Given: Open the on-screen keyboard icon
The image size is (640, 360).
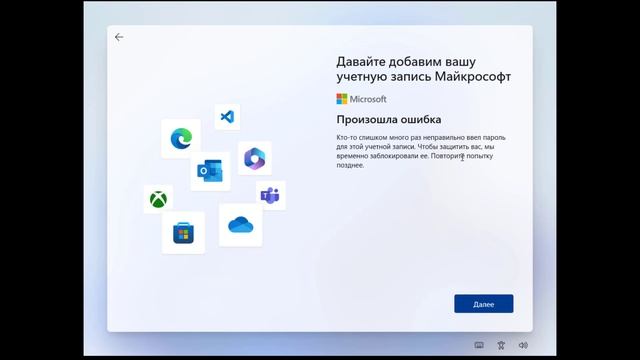Looking at the screenshot, I should coord(479,345).
